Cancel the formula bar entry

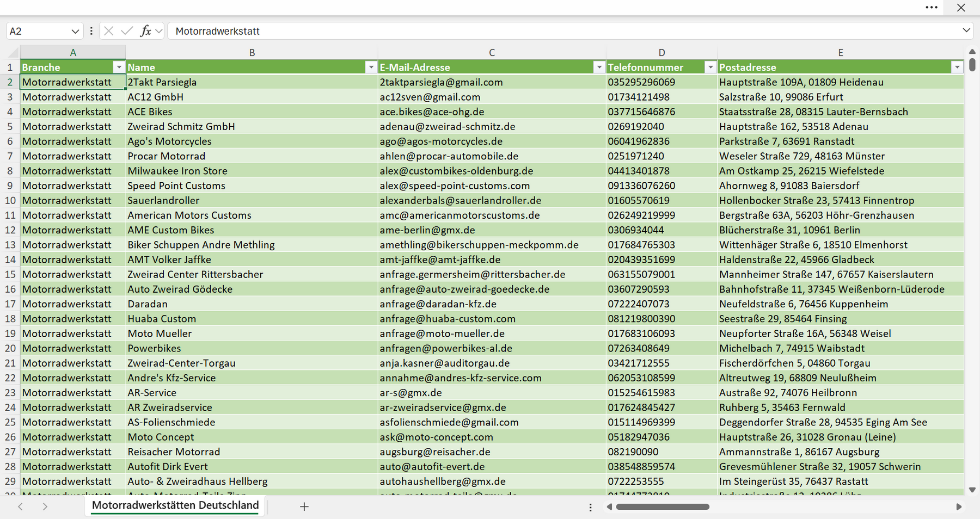click(108, 31)
